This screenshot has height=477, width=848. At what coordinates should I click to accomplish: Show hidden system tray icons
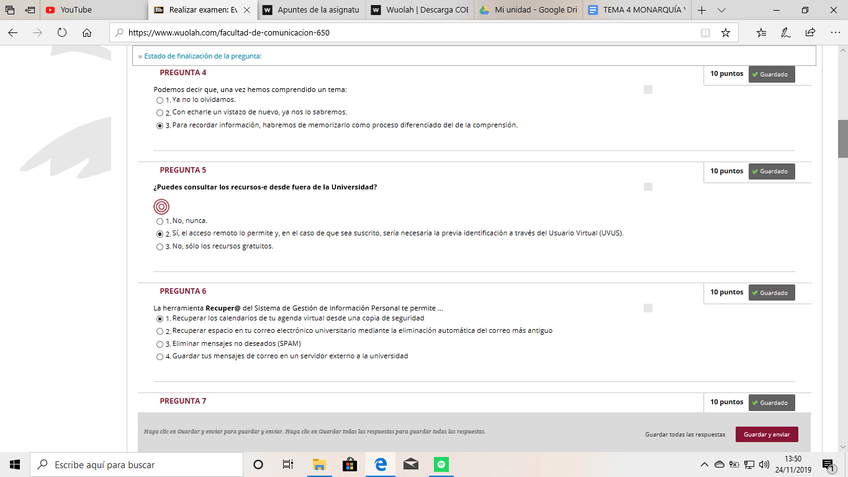point(703,465)
